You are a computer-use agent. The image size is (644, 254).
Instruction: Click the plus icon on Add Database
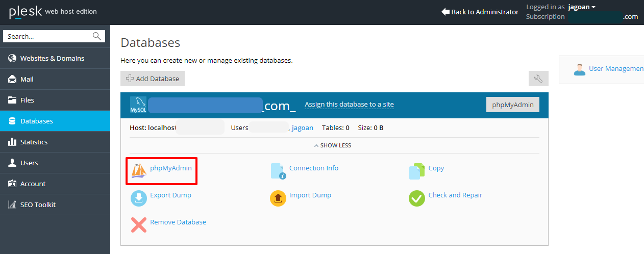[130, 79]
